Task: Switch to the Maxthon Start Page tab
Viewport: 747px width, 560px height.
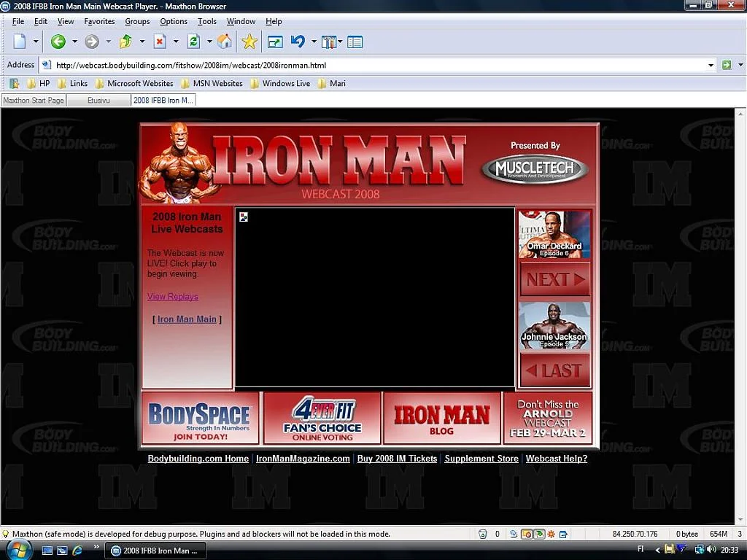Action: (33, 100)
